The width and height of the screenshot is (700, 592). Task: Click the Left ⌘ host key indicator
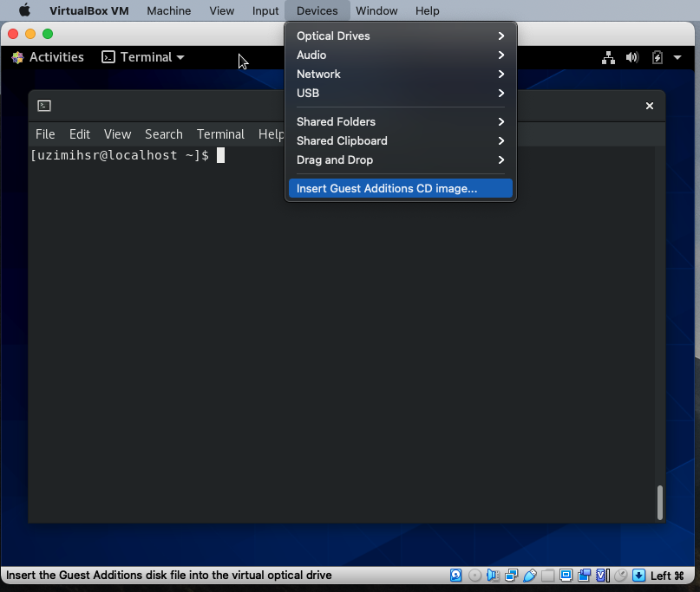coord(667,576)
